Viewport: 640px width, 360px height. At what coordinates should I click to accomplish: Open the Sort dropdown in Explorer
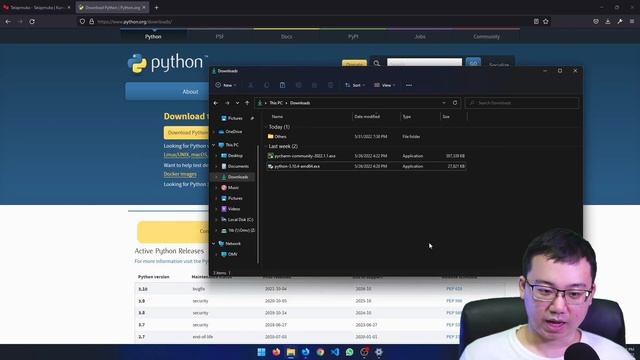click(355, 85)
